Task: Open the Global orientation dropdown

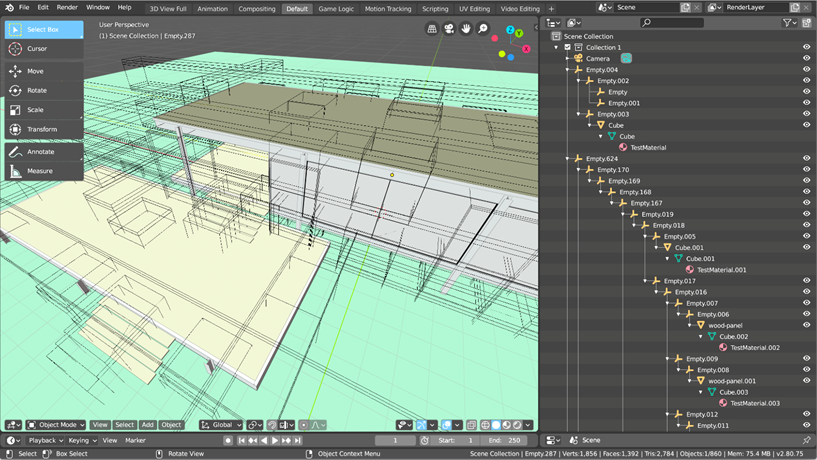Action: (x=222, y=425)
